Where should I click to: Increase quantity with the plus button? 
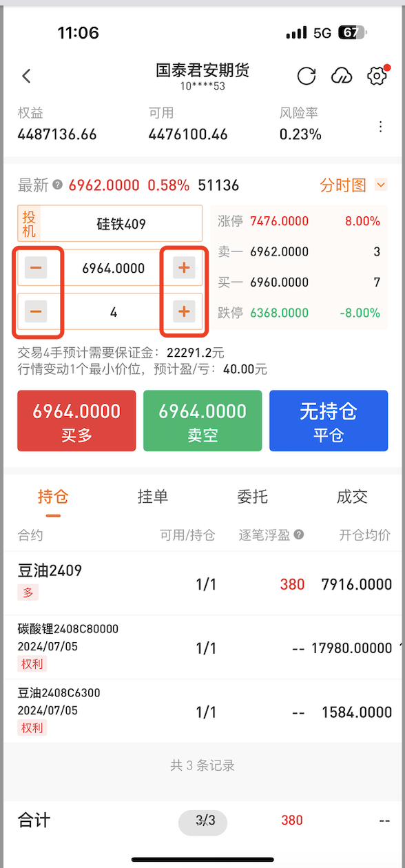(184, 312)
